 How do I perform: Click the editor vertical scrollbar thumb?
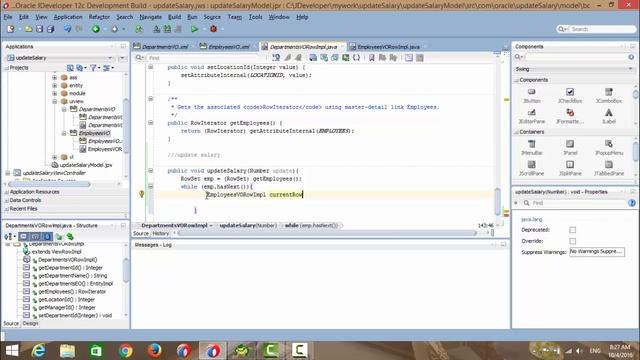click(498, 201)
